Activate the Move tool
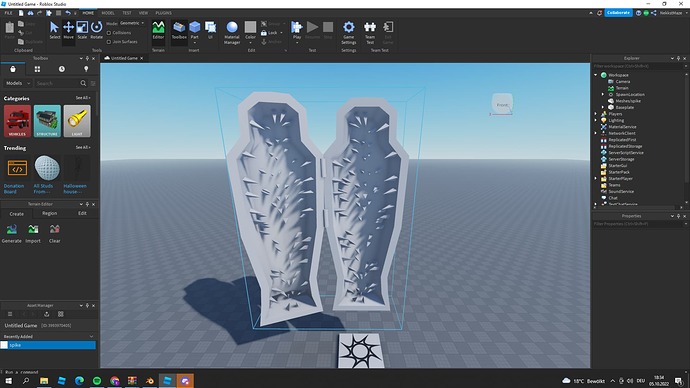Viewport: 690px width, 388px height. [x=68, y=30]
